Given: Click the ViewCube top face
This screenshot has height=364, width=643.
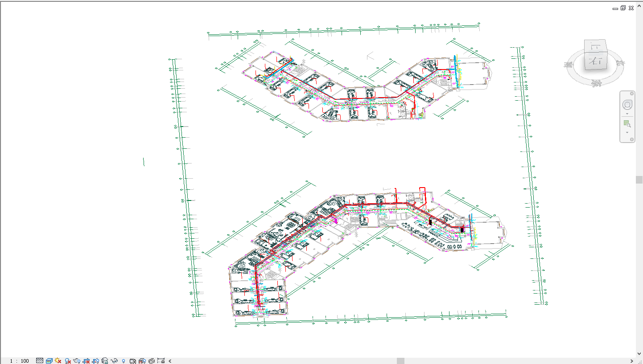Looking at the screenshot, I should point(595,46).
